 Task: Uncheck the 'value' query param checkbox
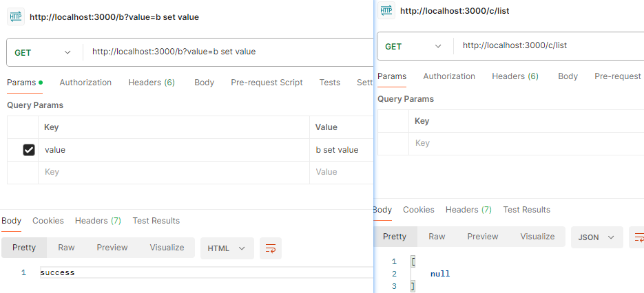[29, 150]
